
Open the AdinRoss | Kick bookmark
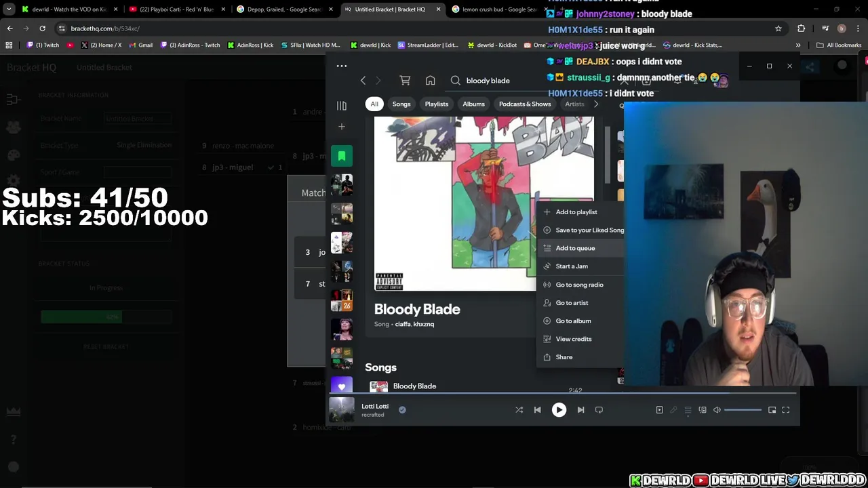[250, 45]
